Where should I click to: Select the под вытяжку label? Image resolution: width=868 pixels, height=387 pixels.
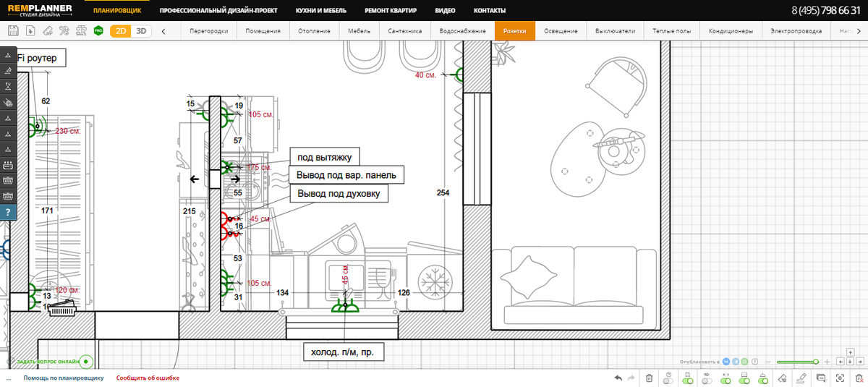coord(324,156)
